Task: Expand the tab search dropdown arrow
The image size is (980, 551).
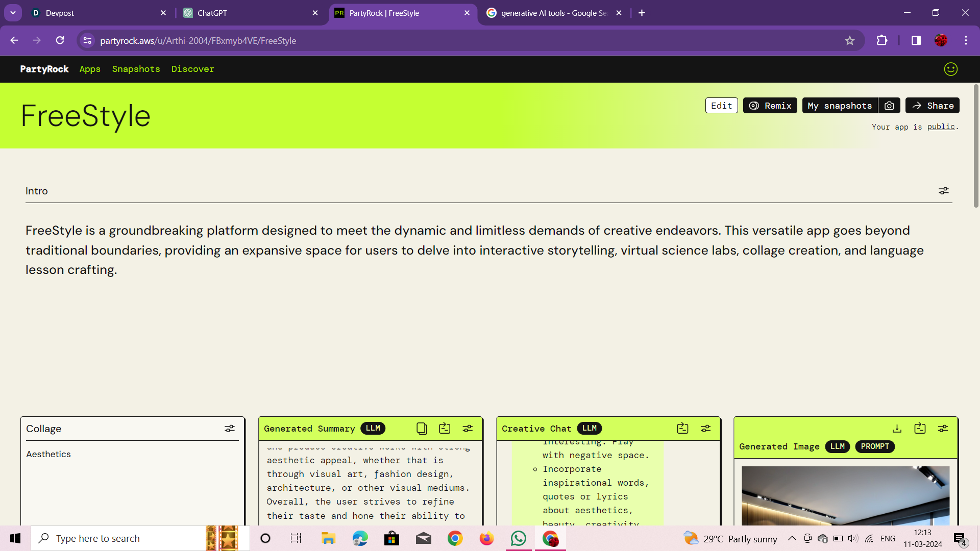Action: coord(13,13)
